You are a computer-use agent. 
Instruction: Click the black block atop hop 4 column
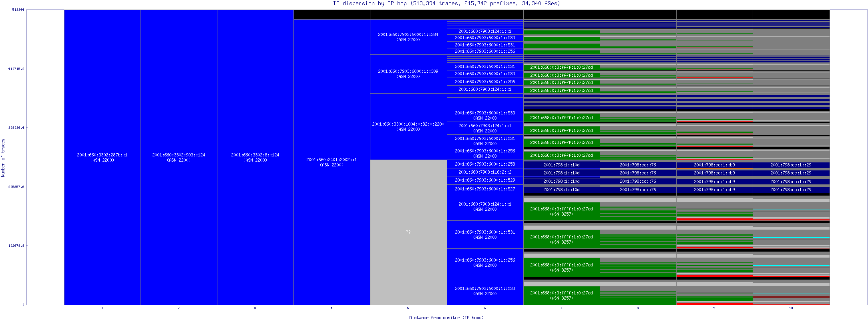tap(332, 14)
